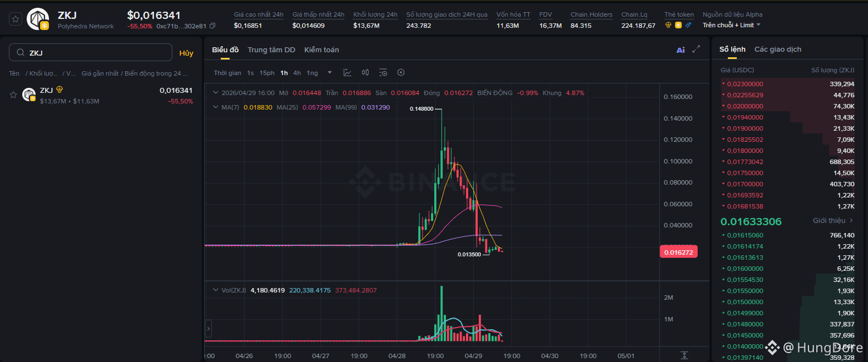Click the 0.016272 current price tag on axis
The image size is (868, 362).
coord(678,252)
